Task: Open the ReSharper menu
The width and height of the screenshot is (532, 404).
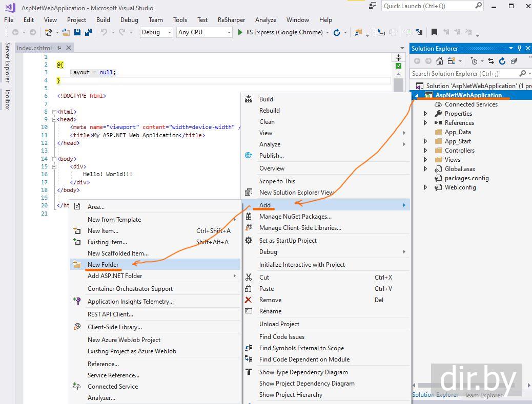Action: click(x=231, y=20)
